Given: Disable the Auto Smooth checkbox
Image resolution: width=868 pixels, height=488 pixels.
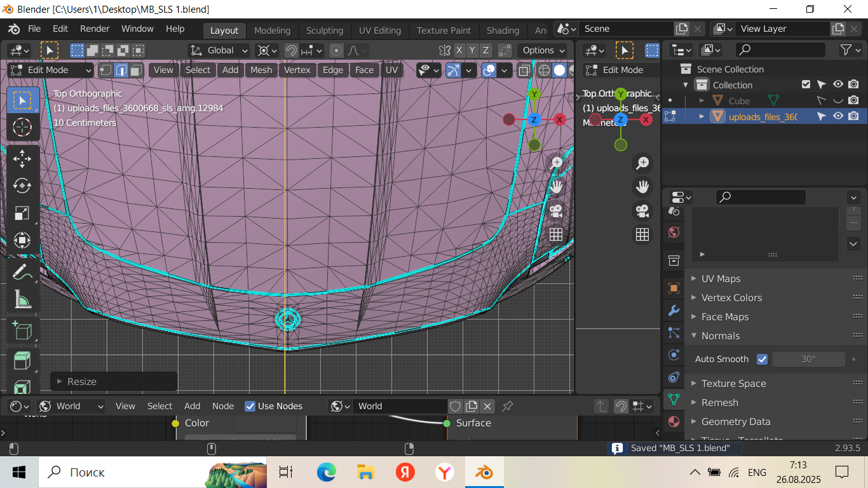Looking at the screenshot, I should click(x=763, y=359).
